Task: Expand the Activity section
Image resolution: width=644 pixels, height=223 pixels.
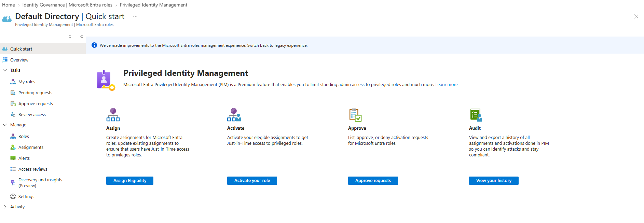Action: tap(5, 207)
